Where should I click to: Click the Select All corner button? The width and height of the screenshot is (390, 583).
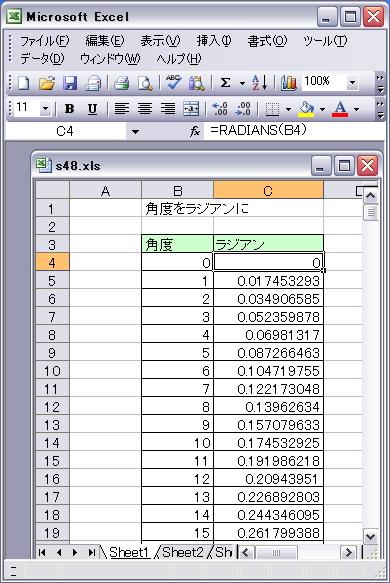click(x=52, y=190)
